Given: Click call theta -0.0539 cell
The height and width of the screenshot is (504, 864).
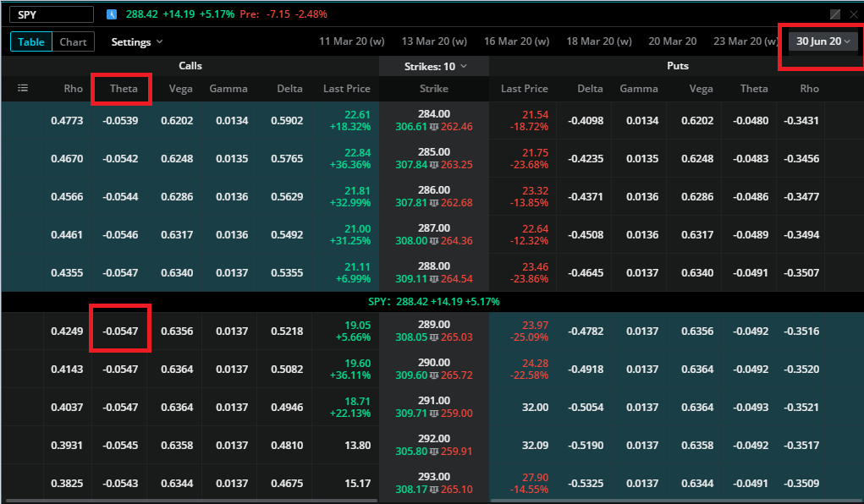Looking at the screenshot, I should click(120, 121).
